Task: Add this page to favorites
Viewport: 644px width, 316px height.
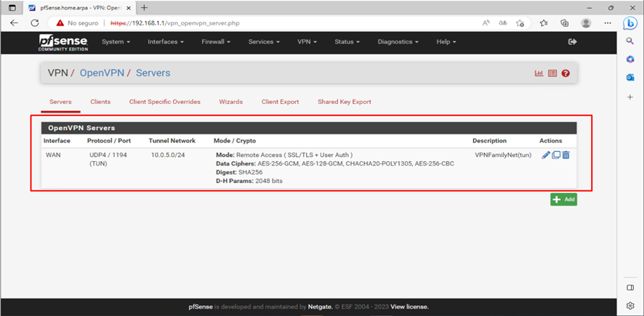Action: coord(520,23)
